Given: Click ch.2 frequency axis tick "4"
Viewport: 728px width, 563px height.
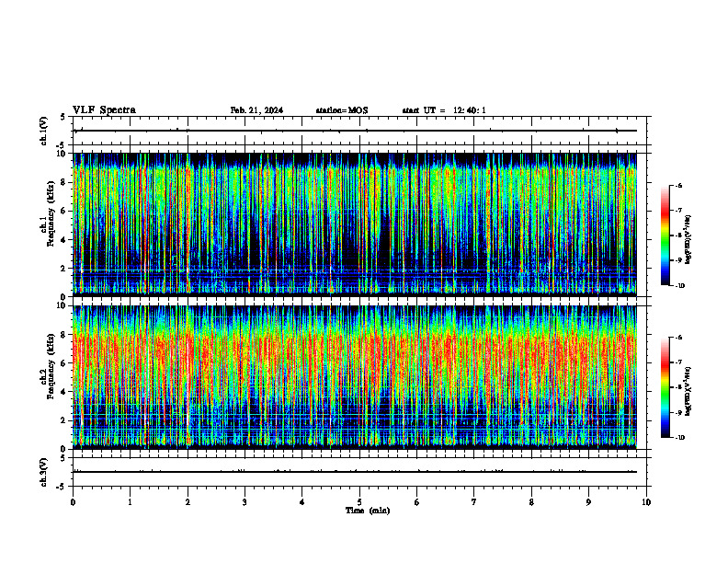Looking at the screenshot, I should click(63, 392).
